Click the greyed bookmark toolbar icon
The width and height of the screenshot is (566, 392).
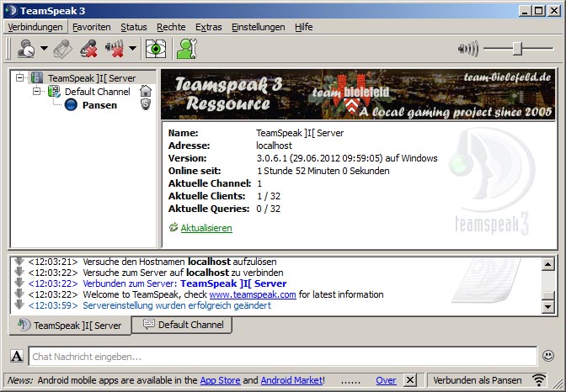pos(63,48)
